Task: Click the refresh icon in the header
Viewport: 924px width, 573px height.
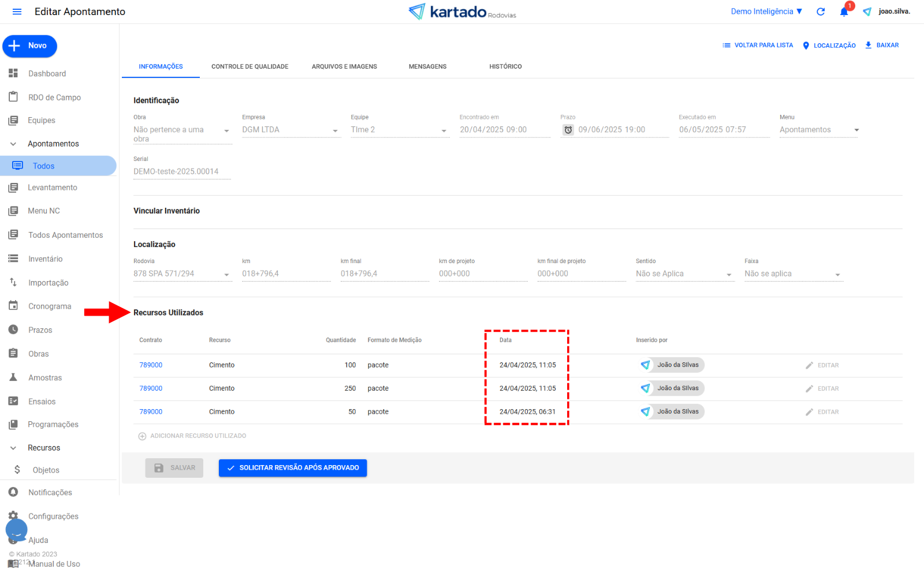Action: (821, 12)
